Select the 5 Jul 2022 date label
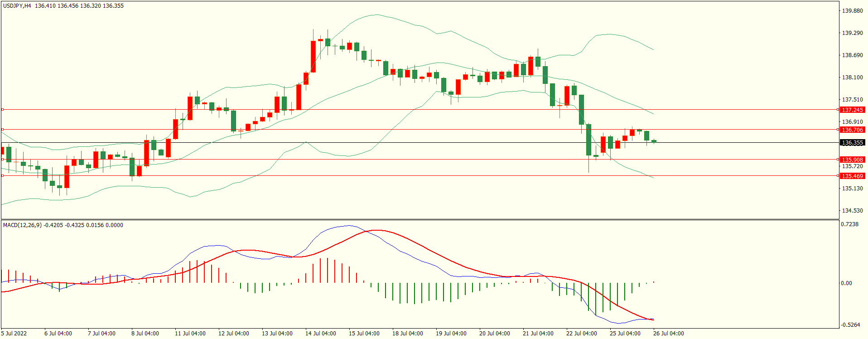Viewport: 868px width, 339px height. (14, 334)
